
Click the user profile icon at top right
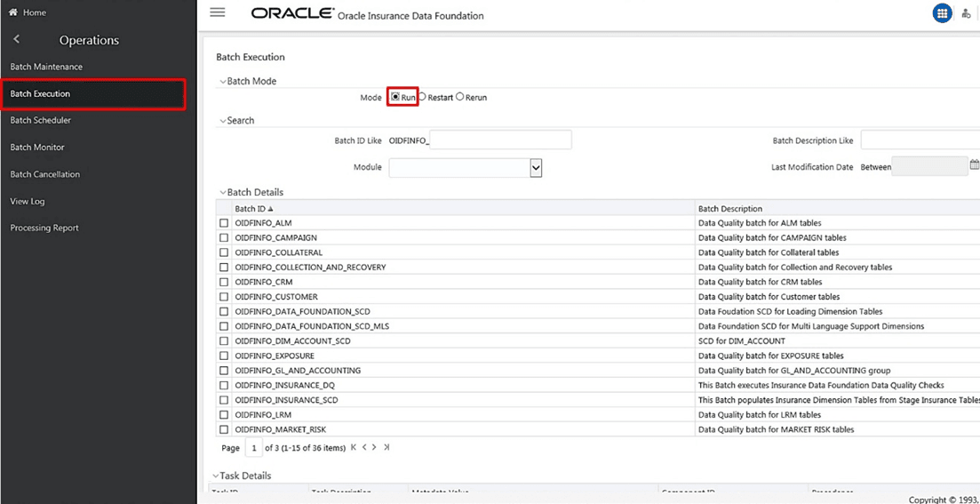point(967,13)
